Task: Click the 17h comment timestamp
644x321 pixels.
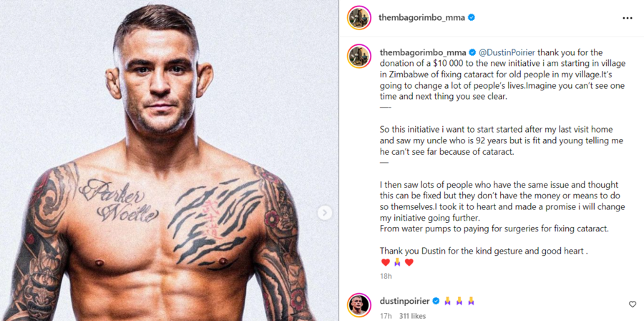Action: point(386,316)
